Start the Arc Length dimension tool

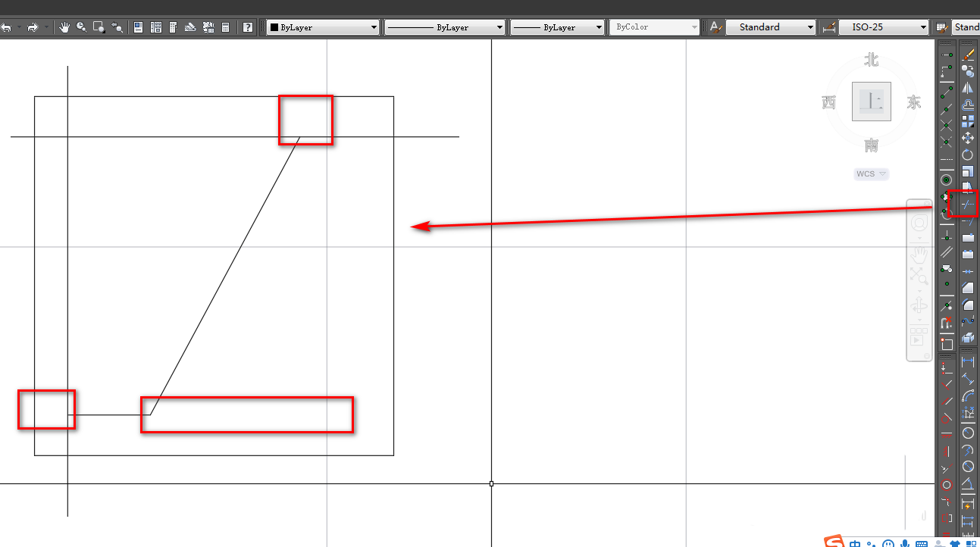click(x=968, y=396)
